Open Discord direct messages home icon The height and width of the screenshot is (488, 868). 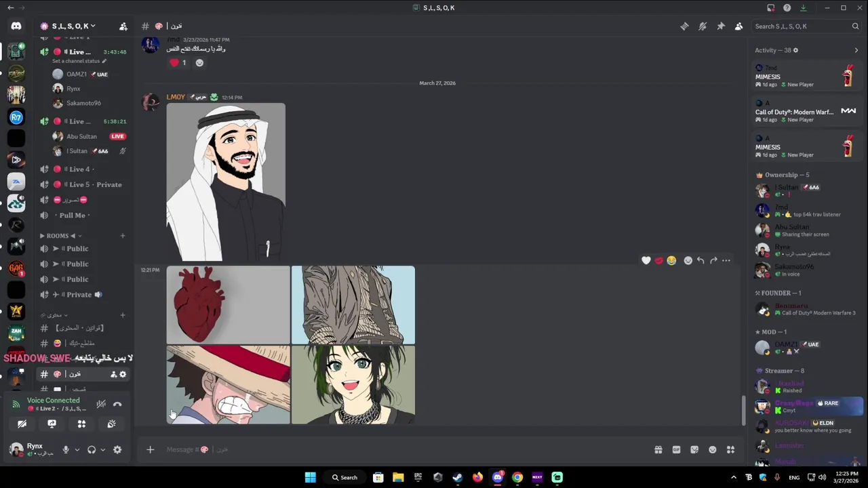tap(16, 26)
